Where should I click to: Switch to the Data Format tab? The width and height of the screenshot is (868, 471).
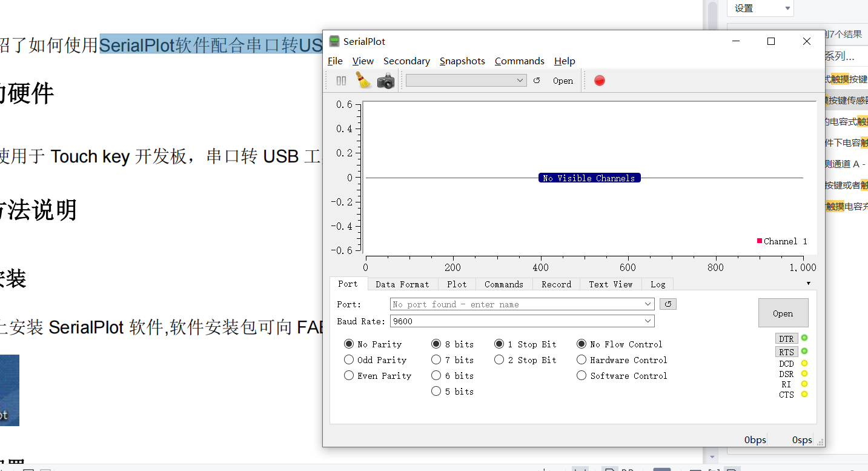click(402, 284)
